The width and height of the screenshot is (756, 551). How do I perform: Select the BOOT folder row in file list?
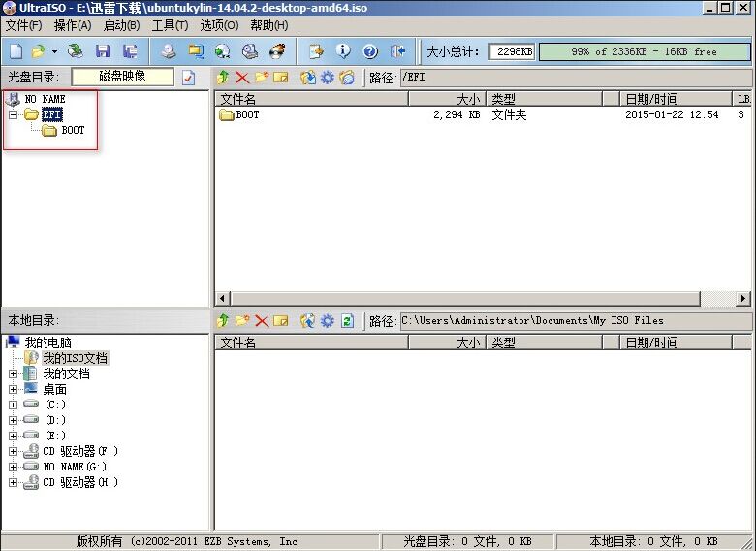pos(482,114)
